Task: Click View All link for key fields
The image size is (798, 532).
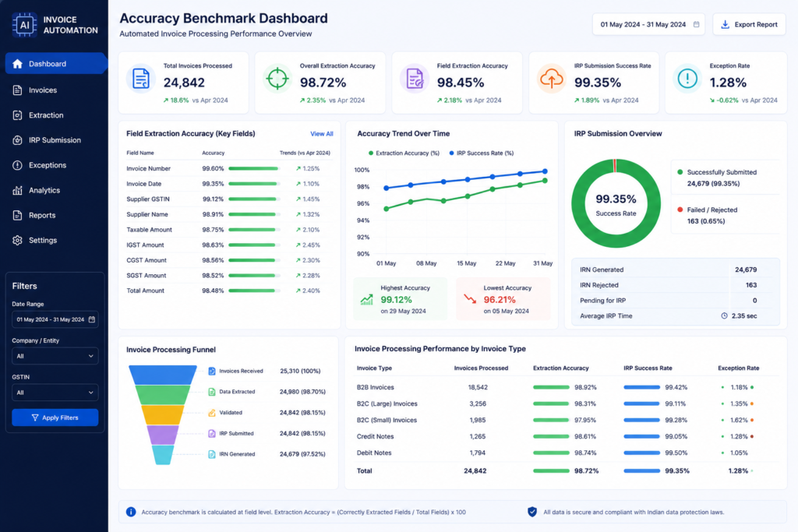Action: click(322, 134)
